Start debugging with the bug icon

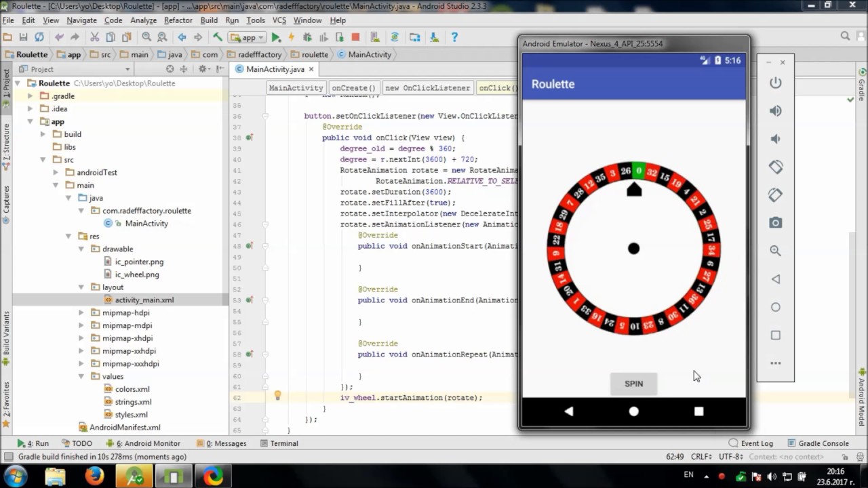(307, 37)
